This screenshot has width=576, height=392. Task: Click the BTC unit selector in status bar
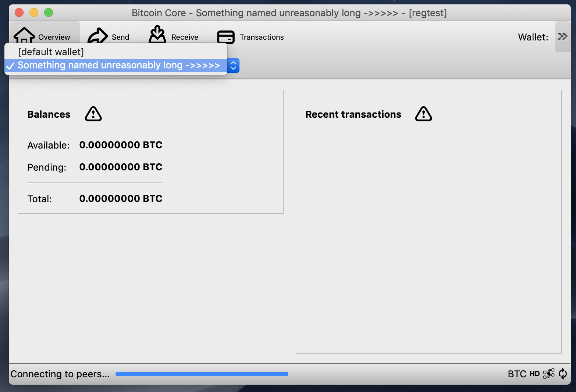tap(517, 374)
